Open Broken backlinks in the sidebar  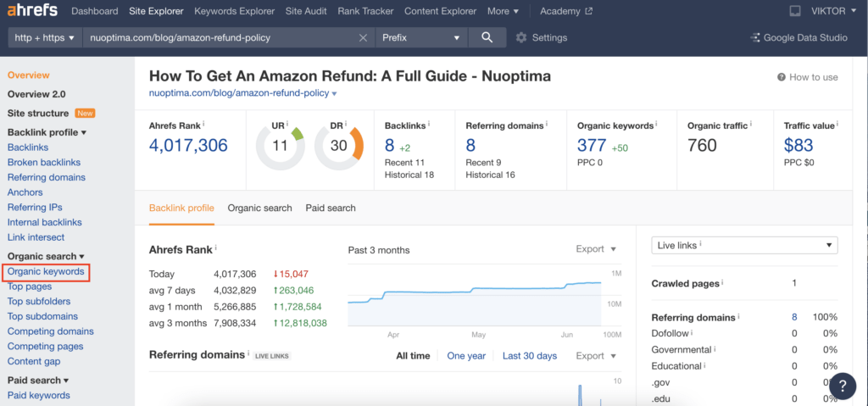click(x=44, y=162)
